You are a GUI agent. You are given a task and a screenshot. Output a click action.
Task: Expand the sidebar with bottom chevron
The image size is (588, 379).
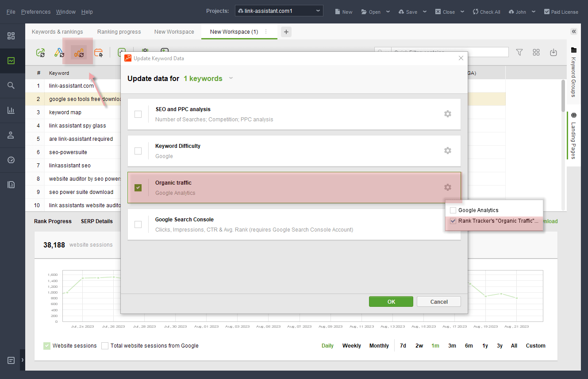[23, 360]
